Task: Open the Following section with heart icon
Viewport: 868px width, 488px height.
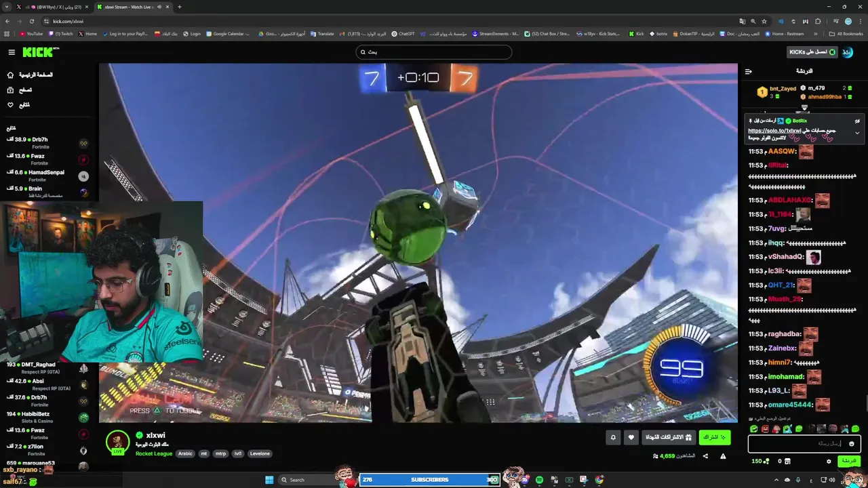Action: tap(18, 104)
